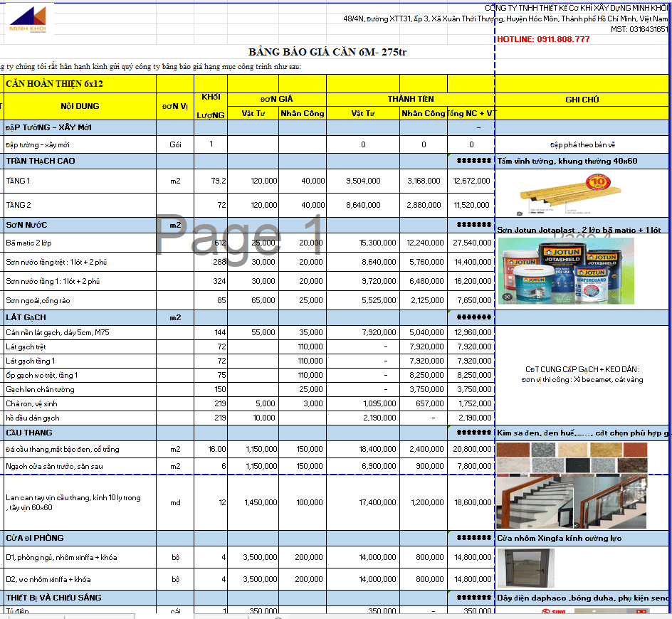
Task: Select 'Ngạch cửa sân trước, sân sau' cell
Action: tap(80, 467)
